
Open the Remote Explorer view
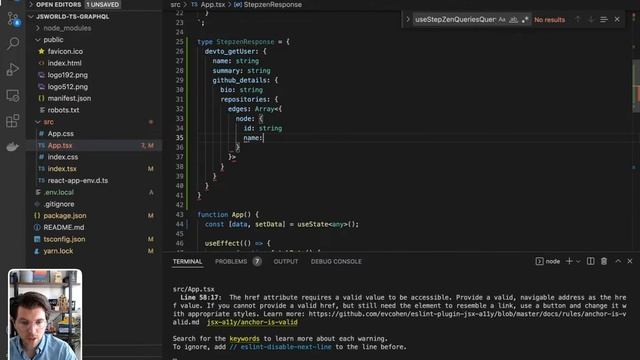tap(13, 96)
